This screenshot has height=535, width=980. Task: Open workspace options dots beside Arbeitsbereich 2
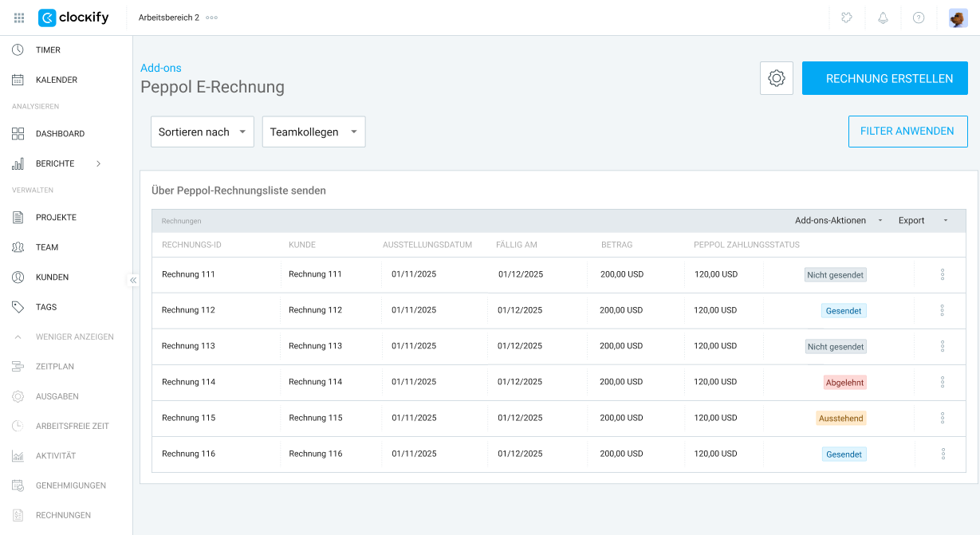pos(211,18)
